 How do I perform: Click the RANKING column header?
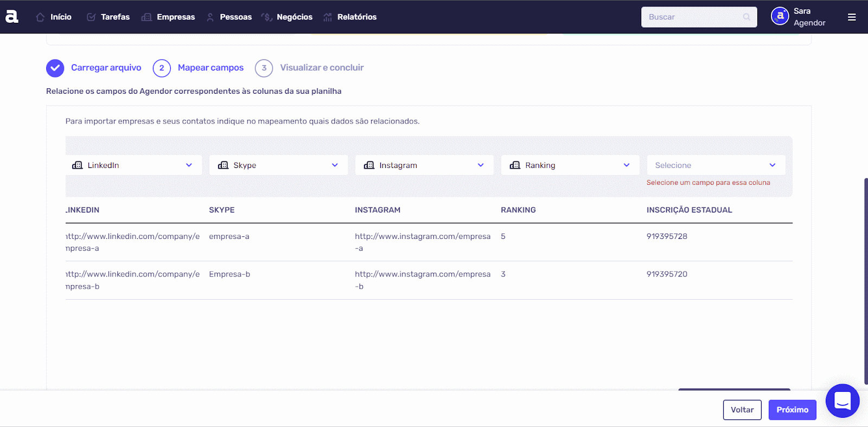click(x=518, y=210)
